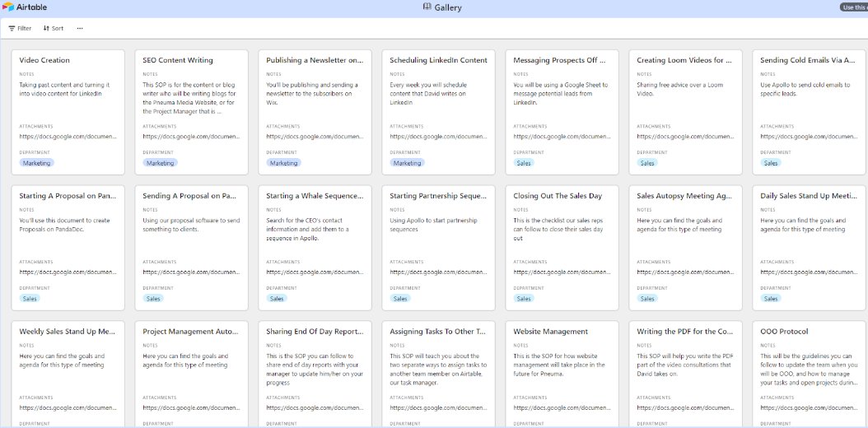Open Google Docs link on Creating Loom Videos card
Image resolution: width=868 pixels, height=428 pixels.
pos(685,137)
